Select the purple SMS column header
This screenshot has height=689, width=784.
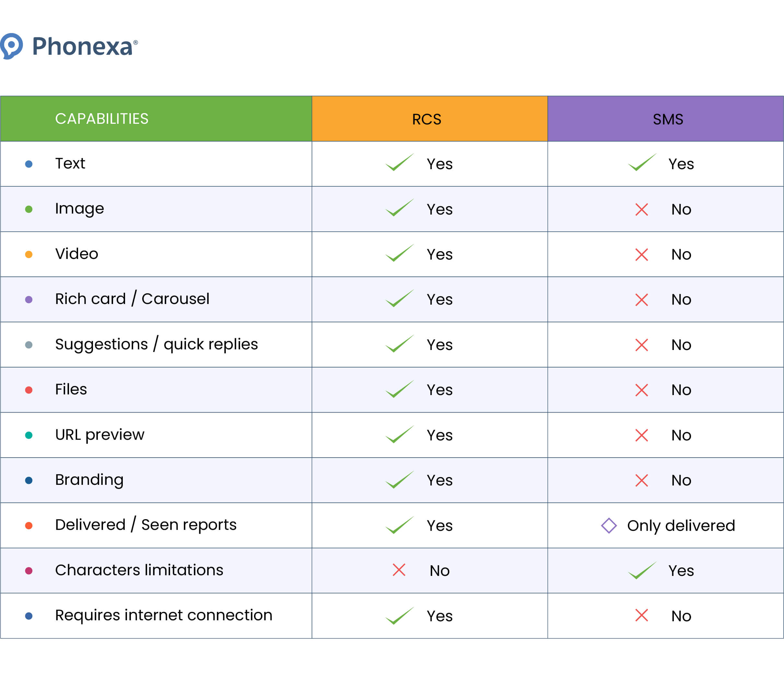pyautogui.click(x=668, y=119)
